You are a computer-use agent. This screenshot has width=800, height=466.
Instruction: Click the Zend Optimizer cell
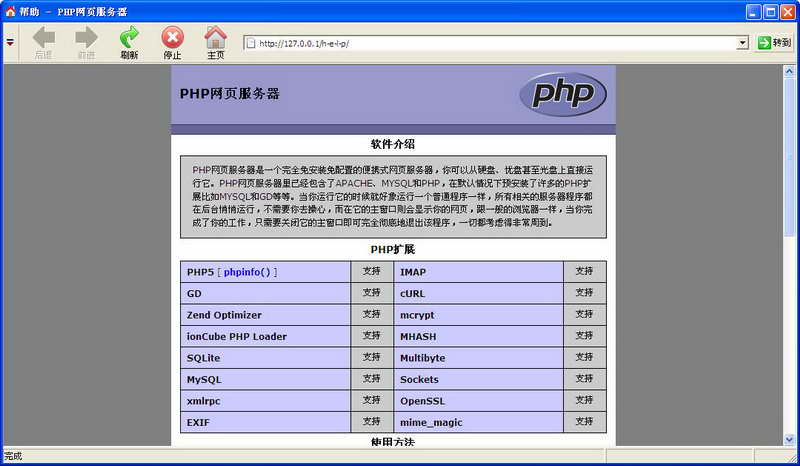coord(265,315)
